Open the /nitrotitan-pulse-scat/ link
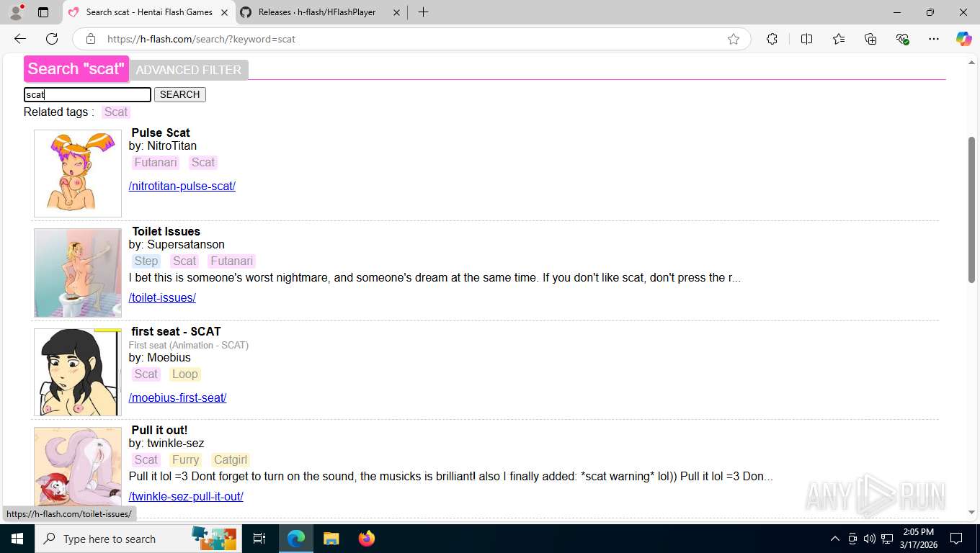The width and height of the screenshot is (980, 553). pyautogui.click(x=182, y=186)
